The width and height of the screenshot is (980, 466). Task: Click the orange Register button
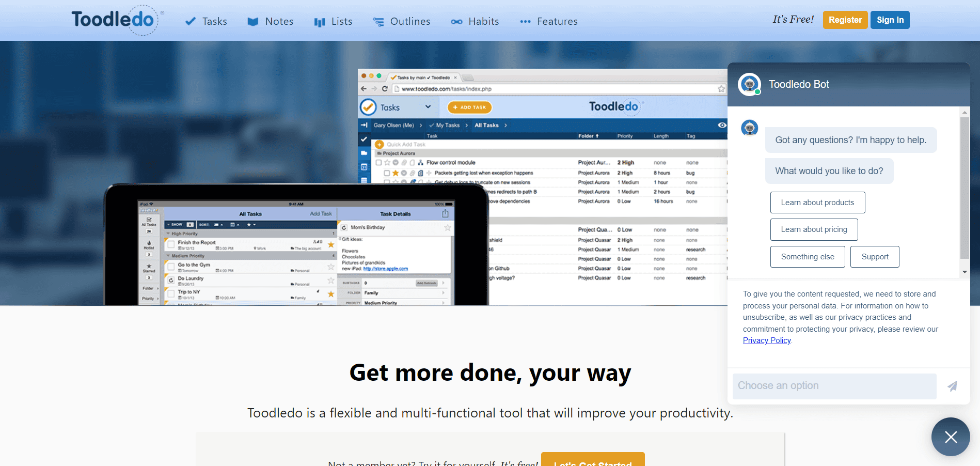845,20
